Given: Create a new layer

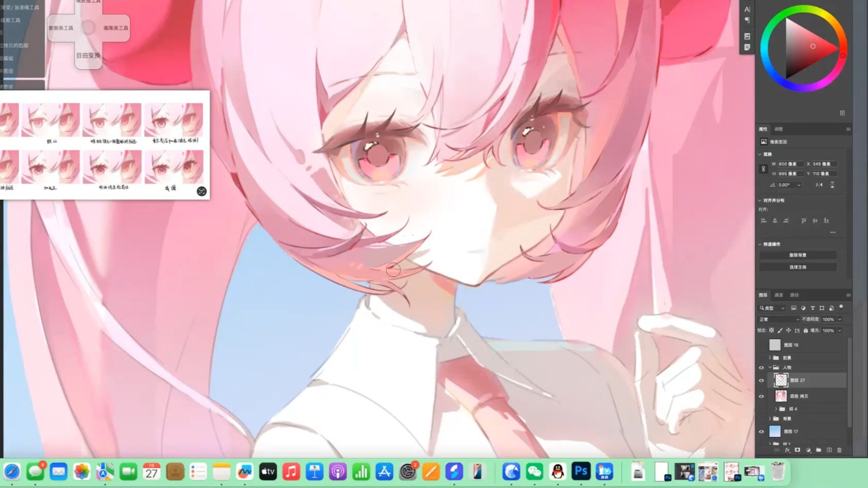Looking at the screenshot, I should coord(829,450).
